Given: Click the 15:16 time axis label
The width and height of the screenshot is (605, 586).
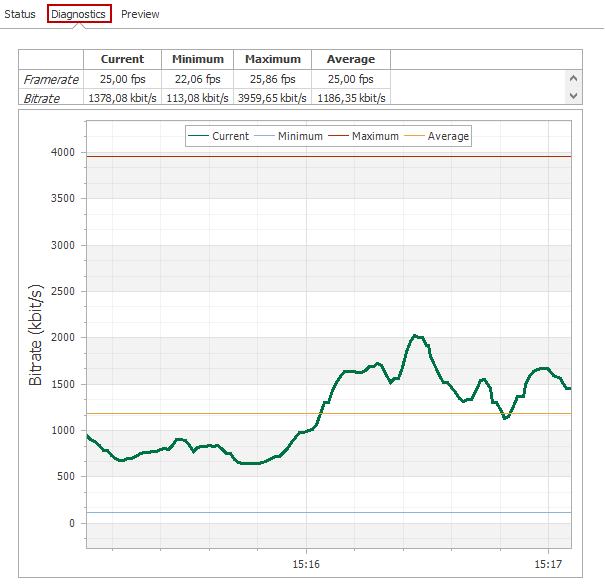Looking at the screenshot, I should [306, 564].
